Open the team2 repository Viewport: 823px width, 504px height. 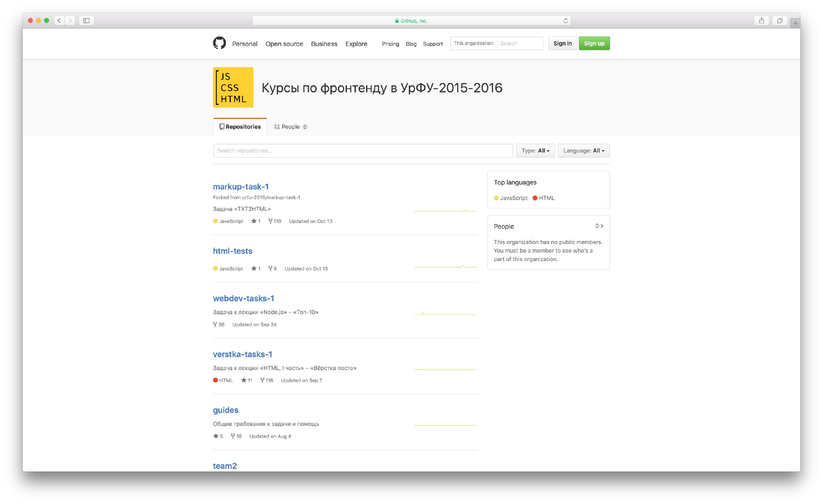[225, 466]
